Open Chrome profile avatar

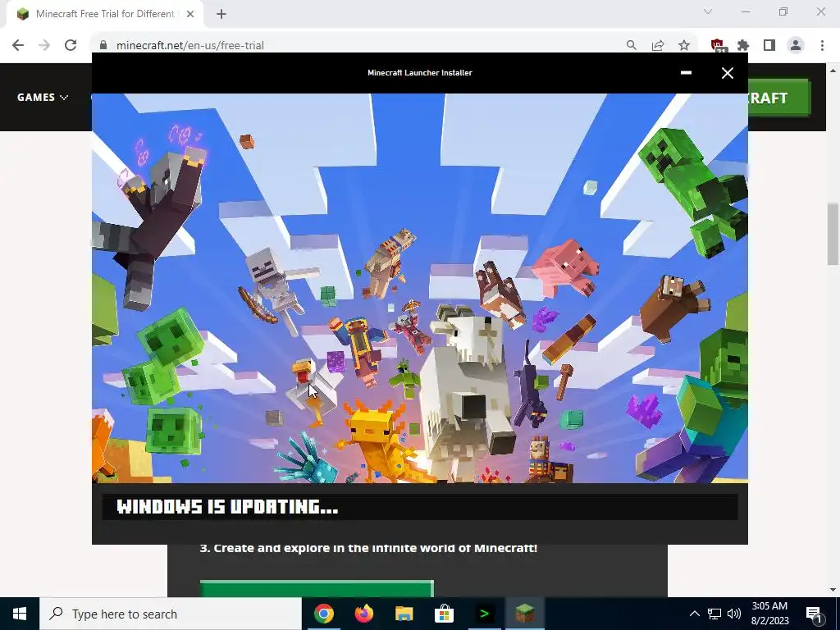click(796, 46)
